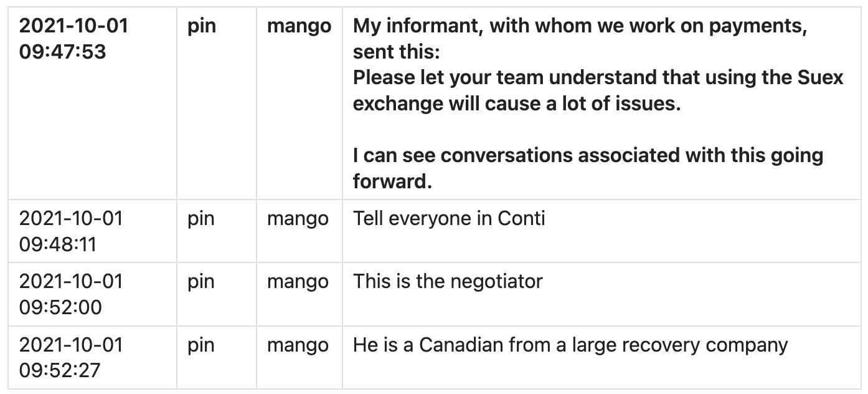Viewport: 868px width, 394px height.
Task: Click the 09:47:53 timestamp cell
Action: (x=73, y=39)
